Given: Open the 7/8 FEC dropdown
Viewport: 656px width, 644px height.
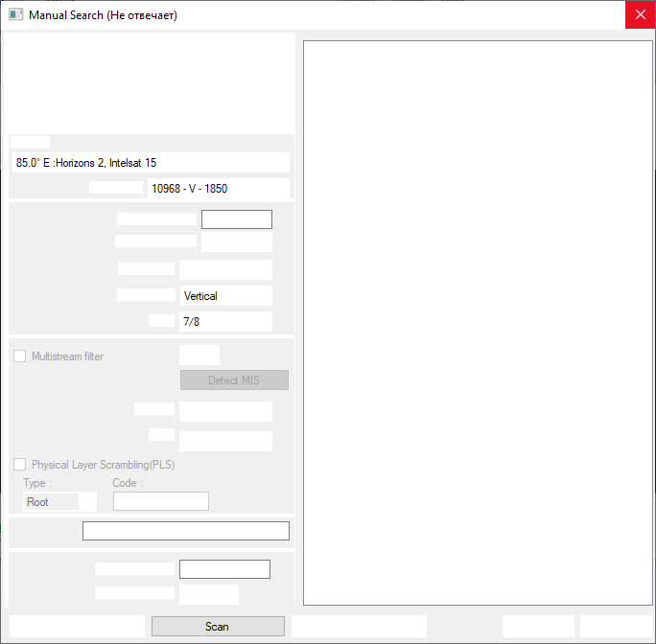Looking at the screenshot, I should click(x=225, y=322).
